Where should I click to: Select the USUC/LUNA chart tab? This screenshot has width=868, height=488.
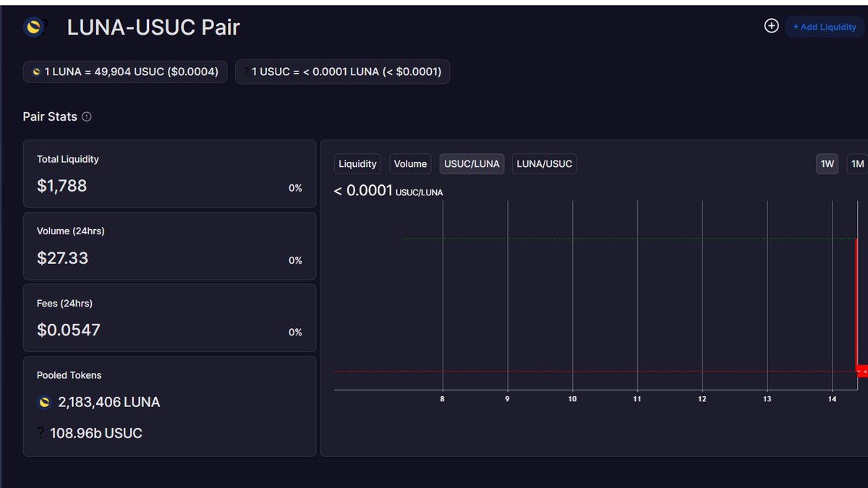click(472, 164)
